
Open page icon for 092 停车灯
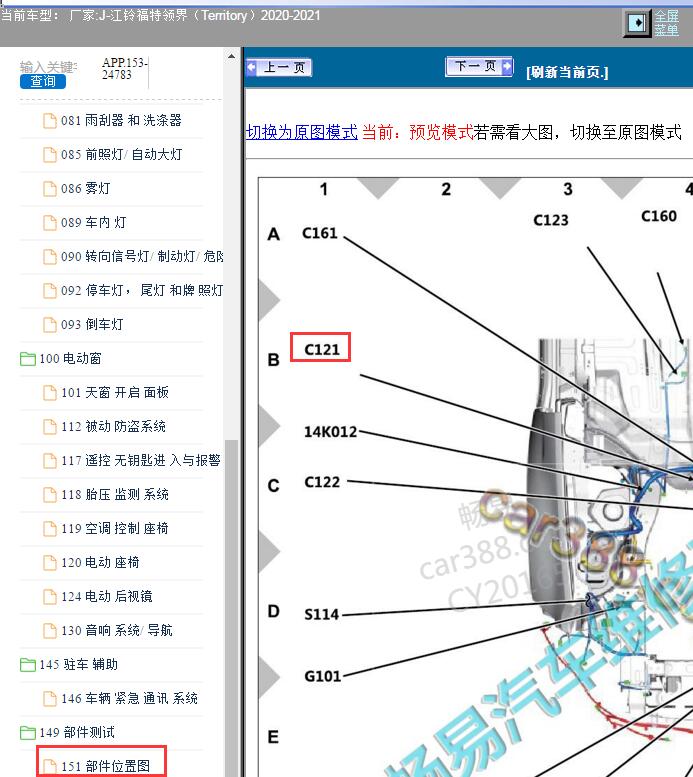pyautogui.click(x=50, y=290)
